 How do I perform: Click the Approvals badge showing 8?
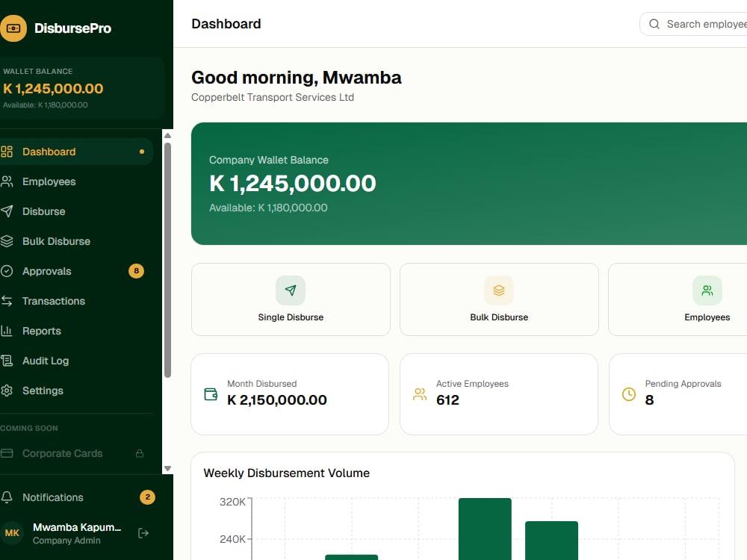136,271
